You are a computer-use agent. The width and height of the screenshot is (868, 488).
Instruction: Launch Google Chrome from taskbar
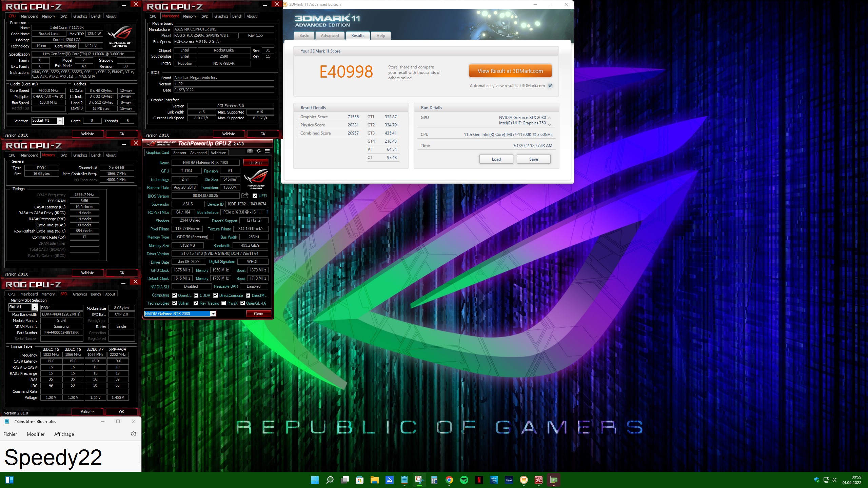(x=449, y=480)
